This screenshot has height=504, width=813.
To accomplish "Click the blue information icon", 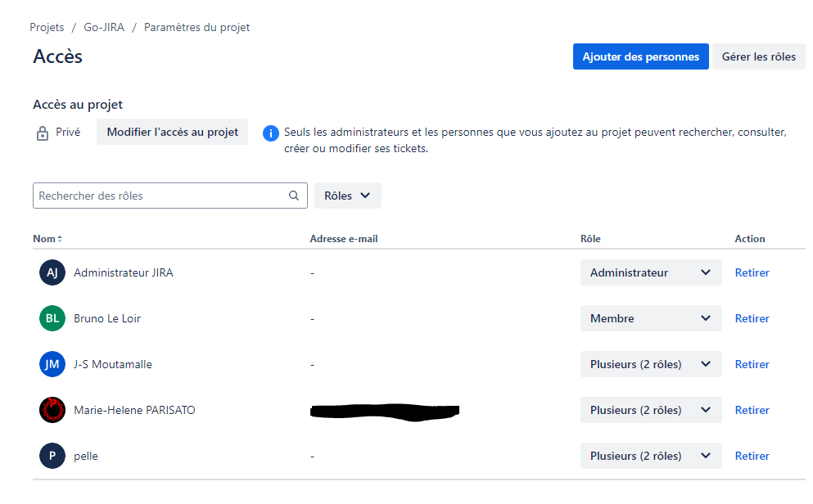I will (270, 132).
